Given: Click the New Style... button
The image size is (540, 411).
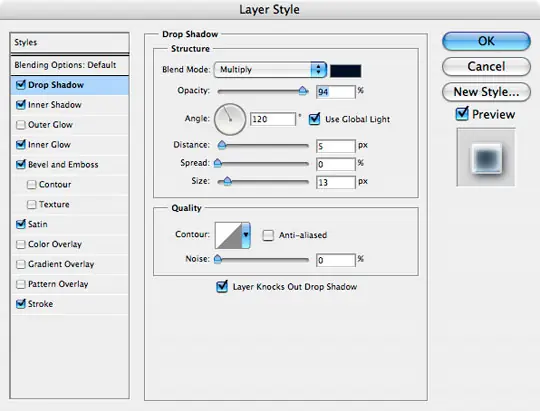Looking at the screenshot, I should click(486, 92).
